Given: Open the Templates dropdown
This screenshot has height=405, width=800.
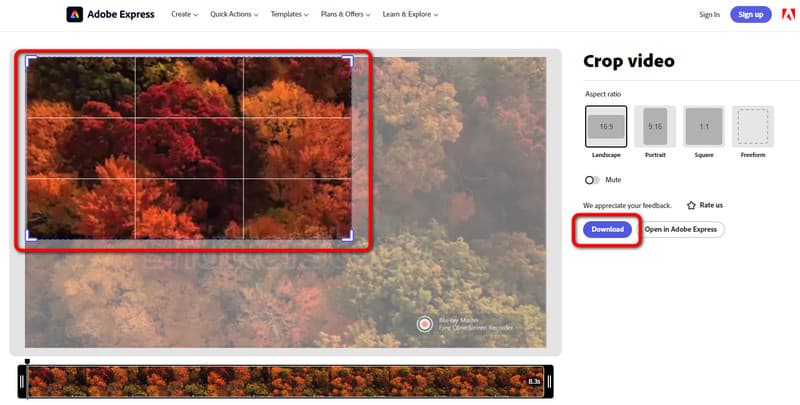Looking at the screenshot, I should (x=289, y=14).
